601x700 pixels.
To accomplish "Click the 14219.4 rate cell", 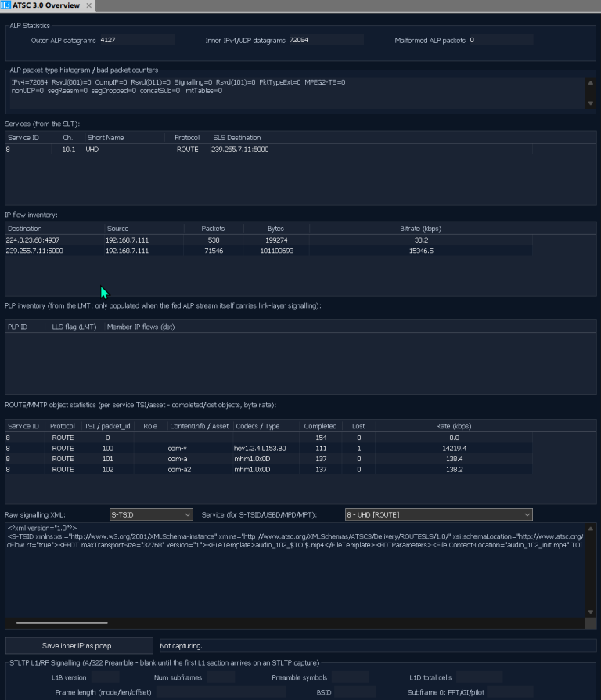I will coord(454,448).
